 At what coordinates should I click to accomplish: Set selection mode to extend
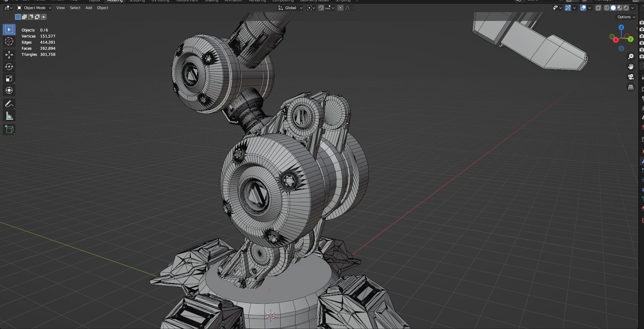tap(24, 17)
